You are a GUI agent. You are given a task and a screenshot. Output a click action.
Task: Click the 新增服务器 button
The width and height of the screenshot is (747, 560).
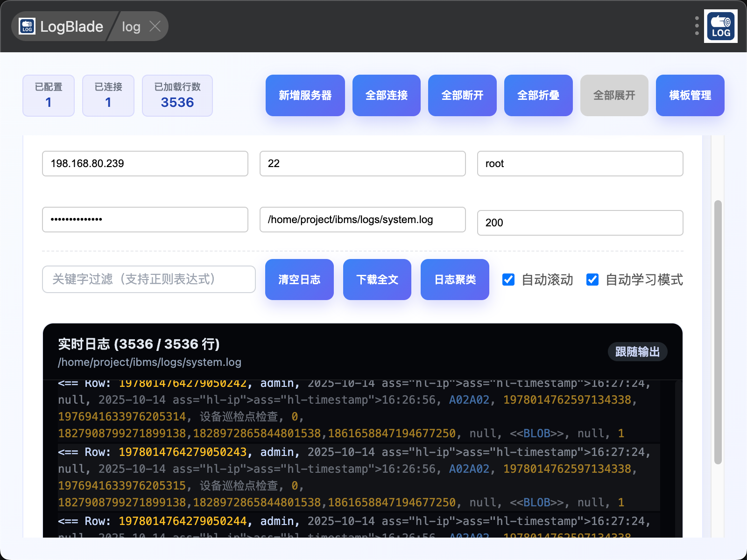[305, 95]
